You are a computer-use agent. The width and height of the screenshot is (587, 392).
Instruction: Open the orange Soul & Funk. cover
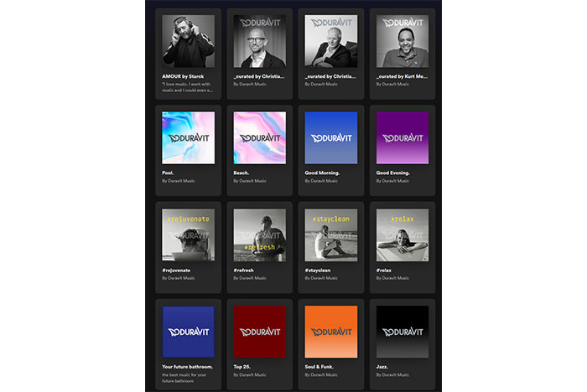(330, 332)
